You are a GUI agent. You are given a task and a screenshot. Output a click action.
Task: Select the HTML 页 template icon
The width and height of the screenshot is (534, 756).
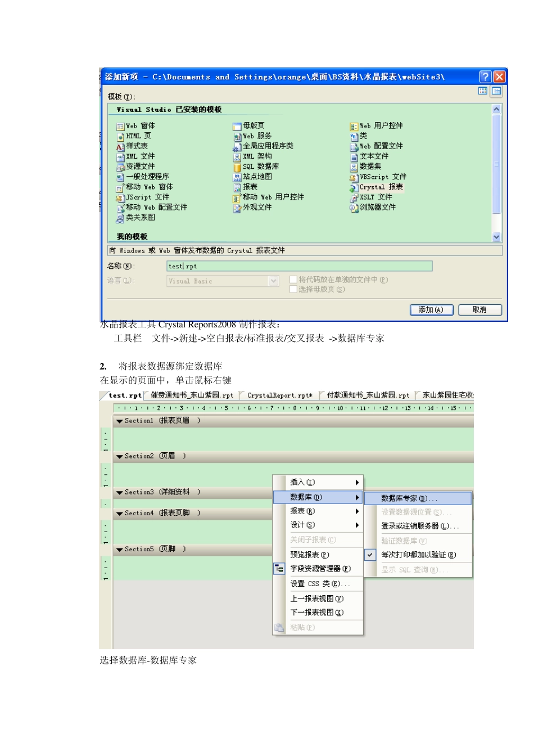120,137
